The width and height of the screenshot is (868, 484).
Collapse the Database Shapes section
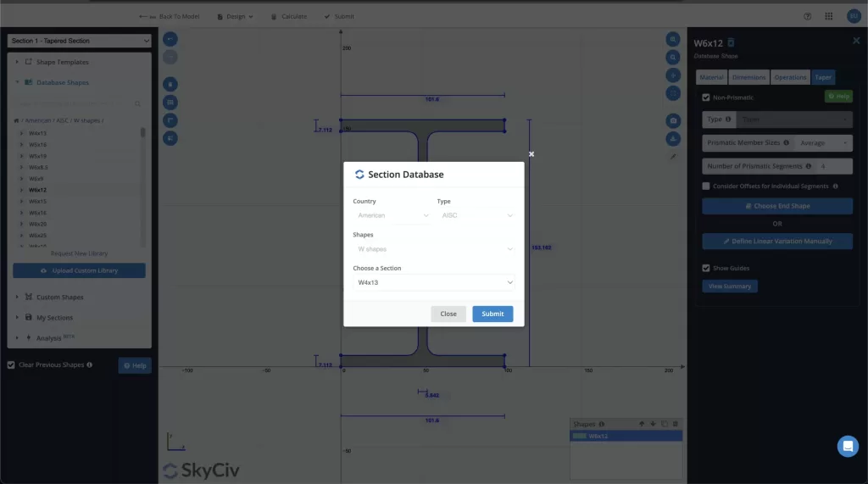point(62,82)
